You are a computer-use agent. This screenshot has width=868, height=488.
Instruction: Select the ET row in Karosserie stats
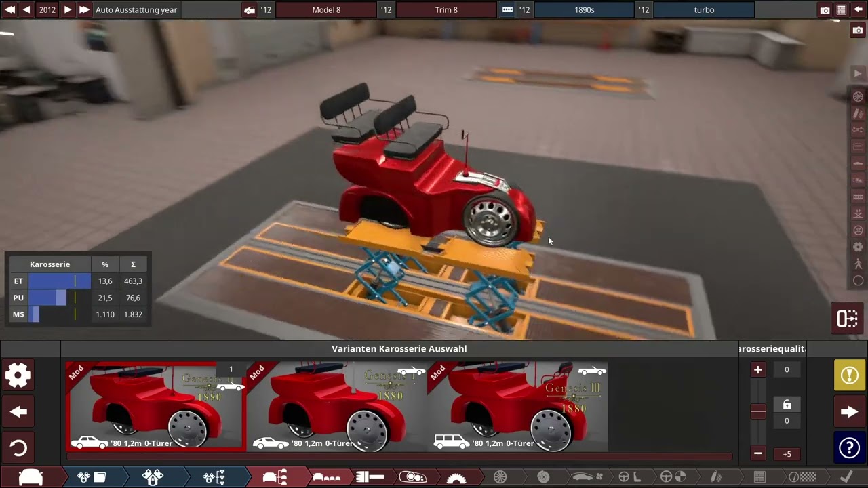click(x=79, y=281)
